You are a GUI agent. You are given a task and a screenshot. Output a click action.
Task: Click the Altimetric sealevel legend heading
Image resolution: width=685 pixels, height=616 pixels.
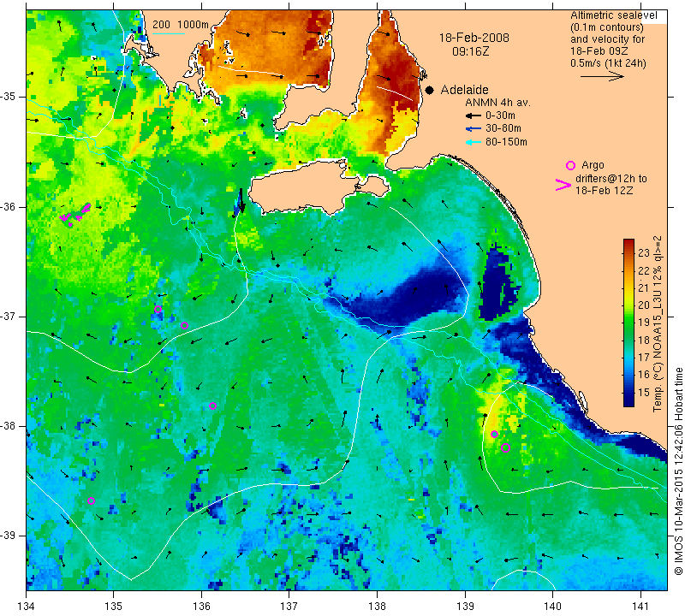tap(613, 15)
